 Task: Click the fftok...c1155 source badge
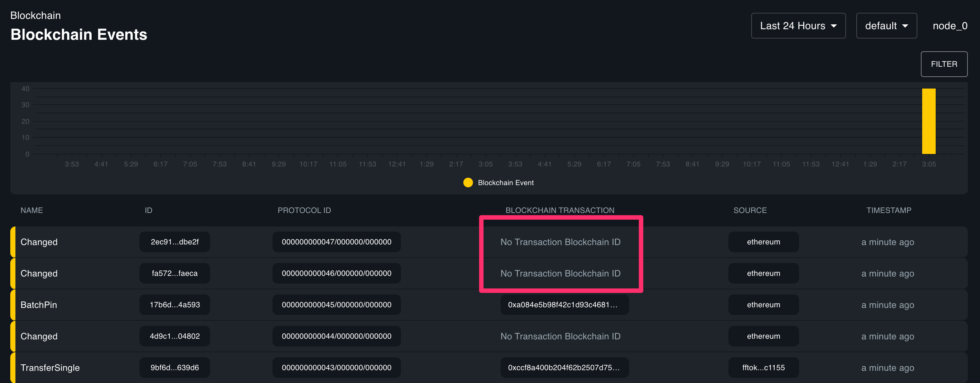(x=763, y=367)
